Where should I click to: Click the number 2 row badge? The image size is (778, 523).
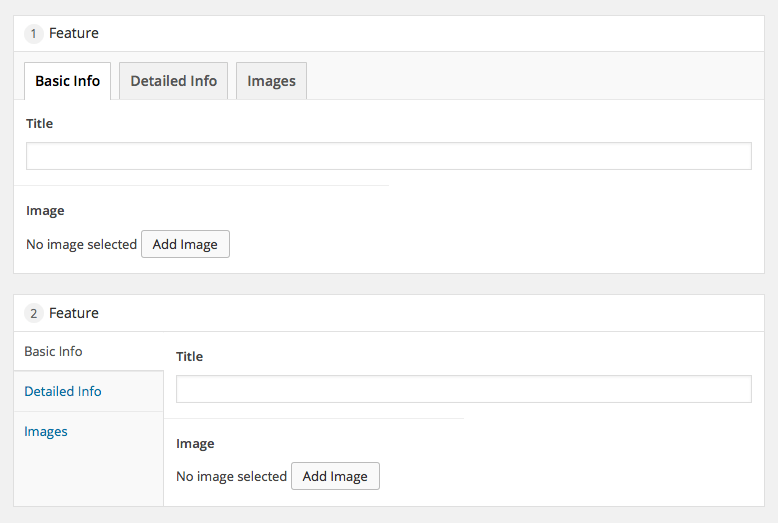click(34, 314)
